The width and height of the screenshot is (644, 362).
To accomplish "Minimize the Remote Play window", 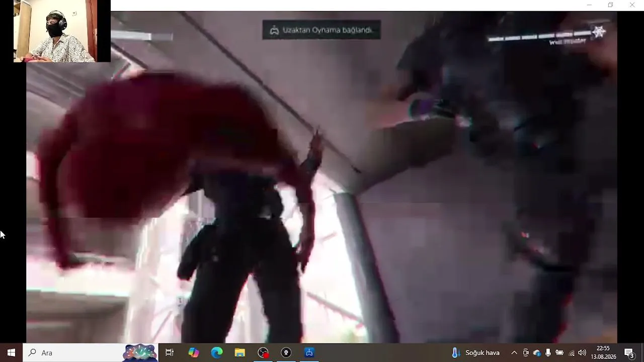I will coord(589,5).
